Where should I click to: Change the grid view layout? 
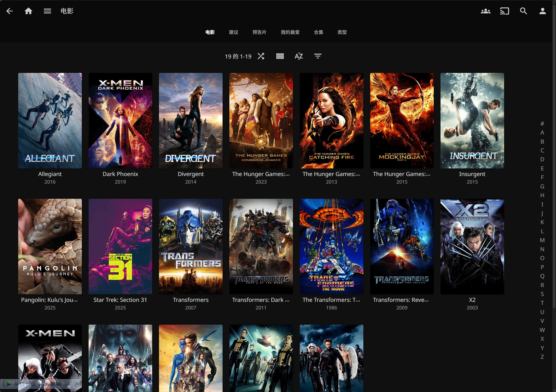coord(280,56)
